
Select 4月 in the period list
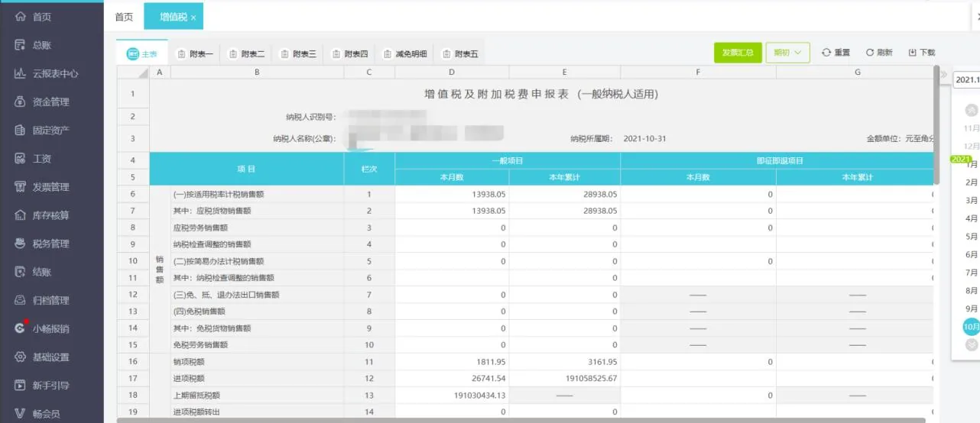pyautogui.click(x=972, y=218)
